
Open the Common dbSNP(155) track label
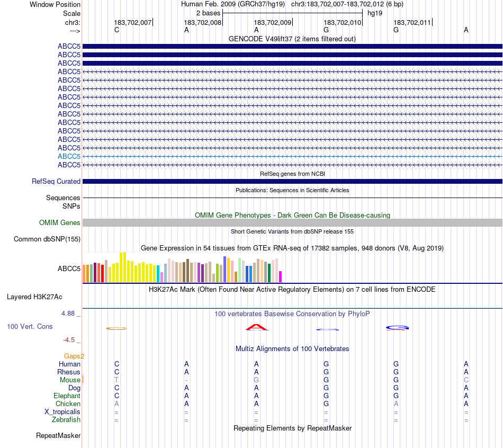coord(47,239)
